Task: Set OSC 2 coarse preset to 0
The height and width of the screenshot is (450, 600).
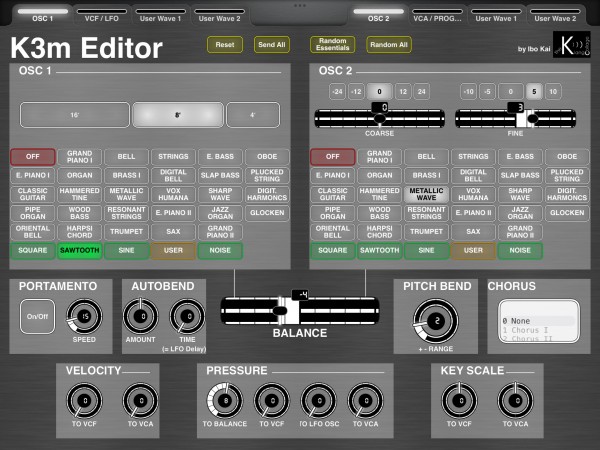Action: (380, 92)
